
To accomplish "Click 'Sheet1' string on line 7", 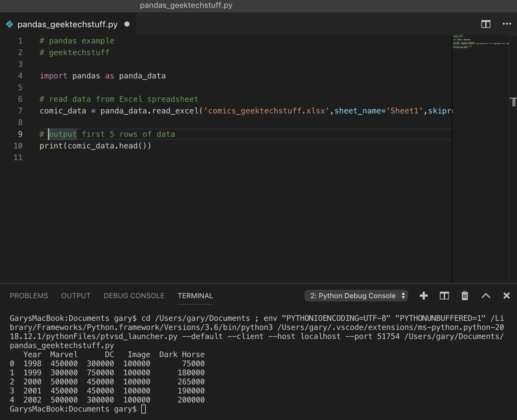I will tap(405, 111).
